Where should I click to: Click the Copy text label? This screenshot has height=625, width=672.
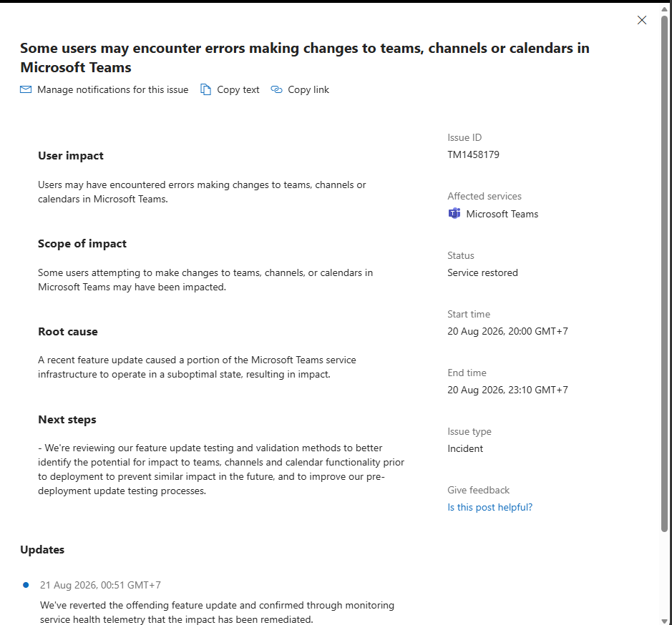point(238,89)
